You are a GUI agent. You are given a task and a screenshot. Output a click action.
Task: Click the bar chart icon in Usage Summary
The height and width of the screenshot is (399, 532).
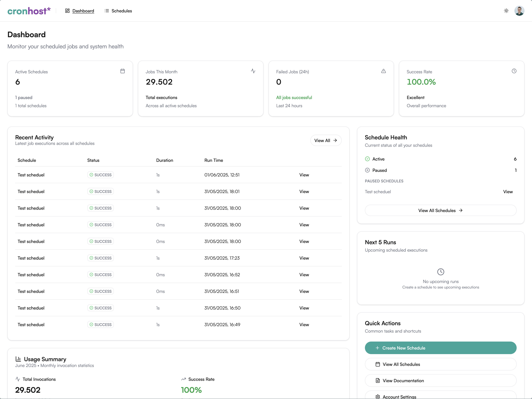tap(18, 359)
